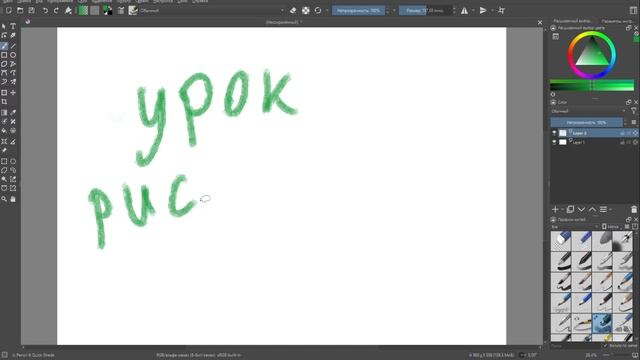Switch to the unsaved document tab
640x360 pixels.
(x=284, y=22)
